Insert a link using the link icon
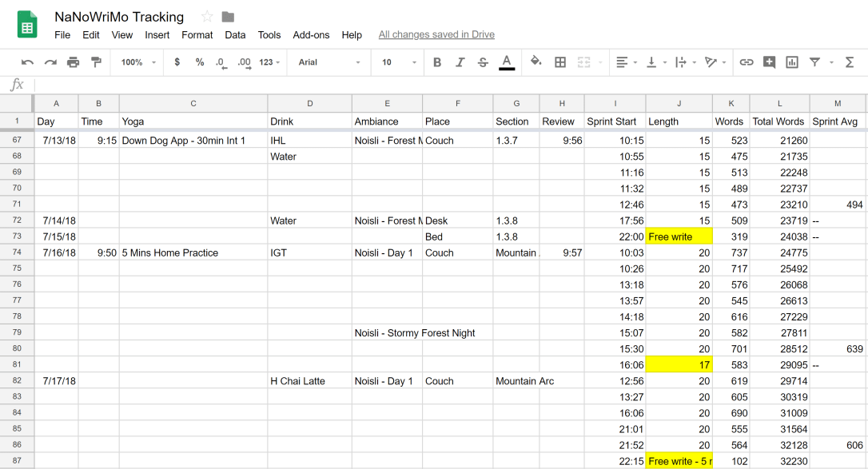This screenshot has width=868, height=469. click(747, 62)
